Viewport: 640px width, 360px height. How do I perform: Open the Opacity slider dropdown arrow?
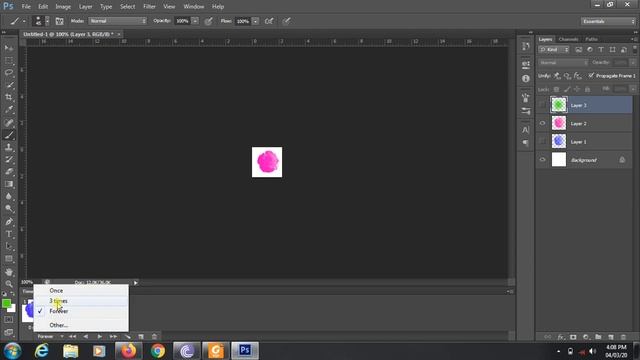pyautogui.click(x=195, y=21)
